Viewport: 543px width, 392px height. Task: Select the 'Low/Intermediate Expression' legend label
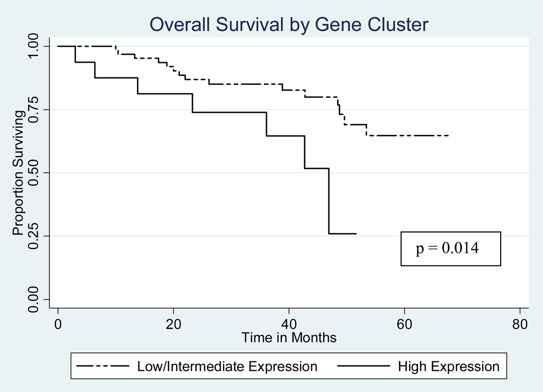pos(227,367)
